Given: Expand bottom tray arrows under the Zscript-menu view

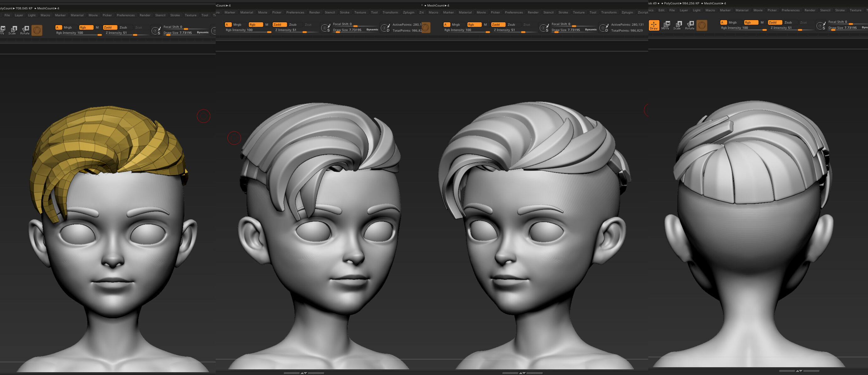Looking at the screenshot, I should pos(522,373).
